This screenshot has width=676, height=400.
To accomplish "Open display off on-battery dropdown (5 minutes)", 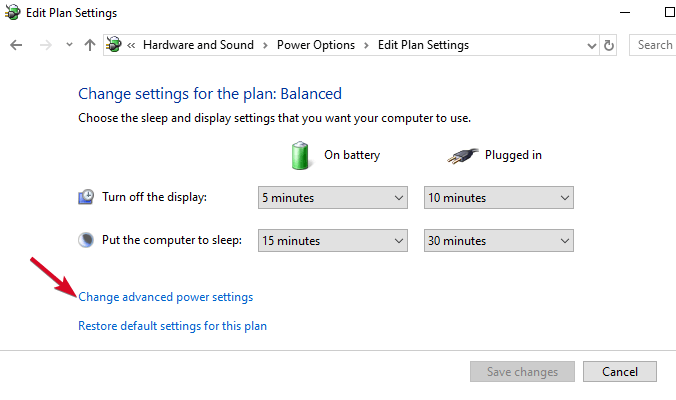I will pyautogui.click(x=332, y=198).
